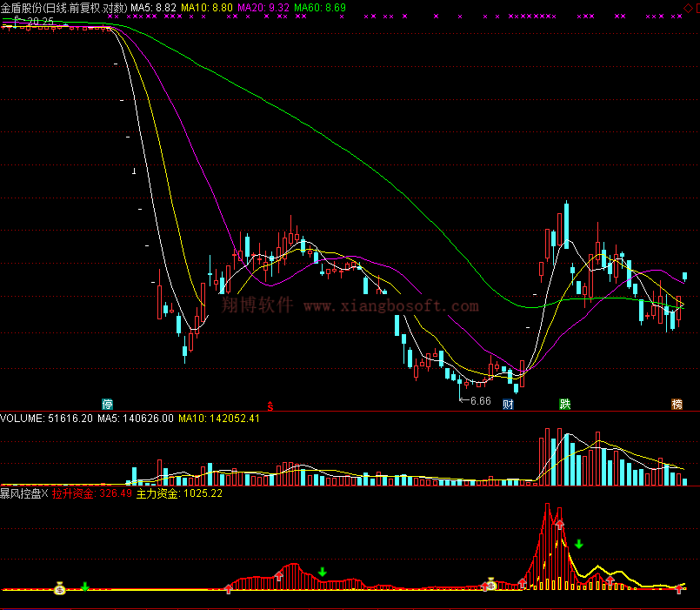This screenshot has height=610, width=700.
Task: Open the orange 榜 ranking marker icon
Action: click(677, 405)
